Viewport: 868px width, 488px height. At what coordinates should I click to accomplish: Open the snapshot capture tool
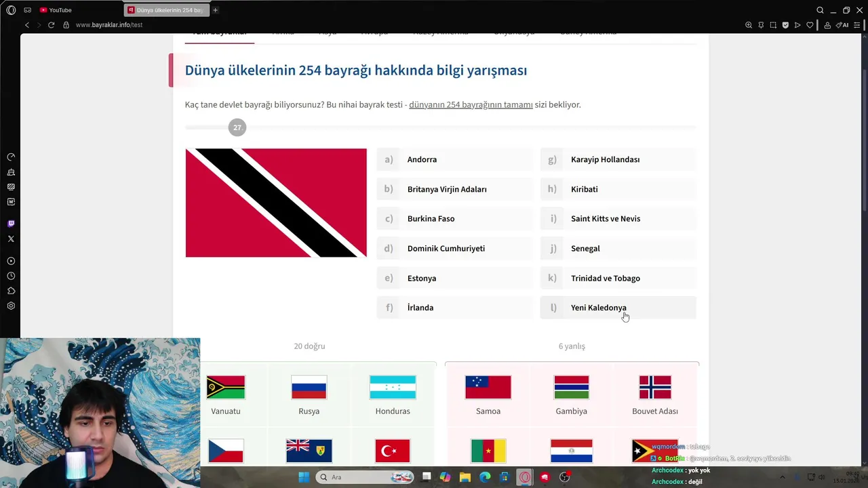coord(773,25)
